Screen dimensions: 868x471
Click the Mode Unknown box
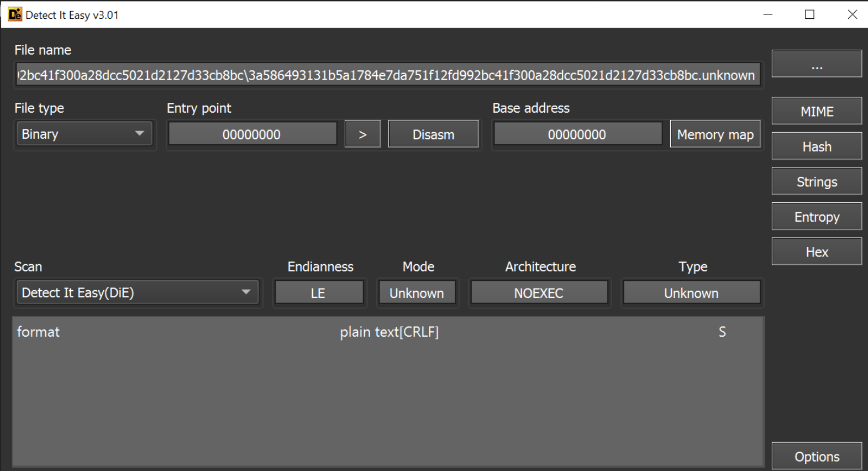click(x=417, y=292)
